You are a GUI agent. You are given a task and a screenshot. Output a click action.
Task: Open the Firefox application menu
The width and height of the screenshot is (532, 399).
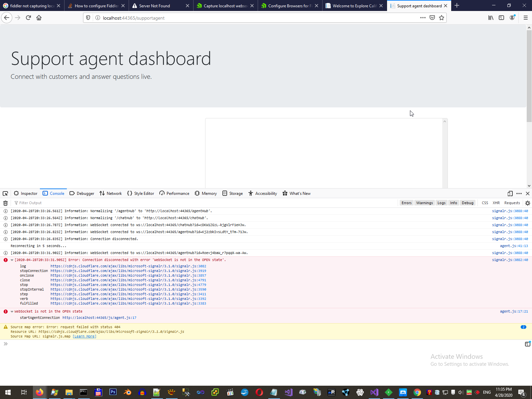[x=526, y=18]
